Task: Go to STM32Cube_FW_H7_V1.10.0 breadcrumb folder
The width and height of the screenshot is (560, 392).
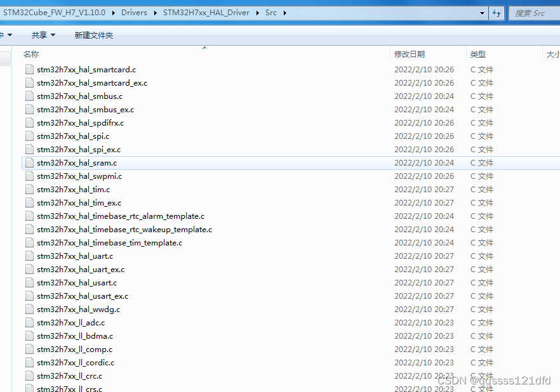Action: [x=55, y=13]
